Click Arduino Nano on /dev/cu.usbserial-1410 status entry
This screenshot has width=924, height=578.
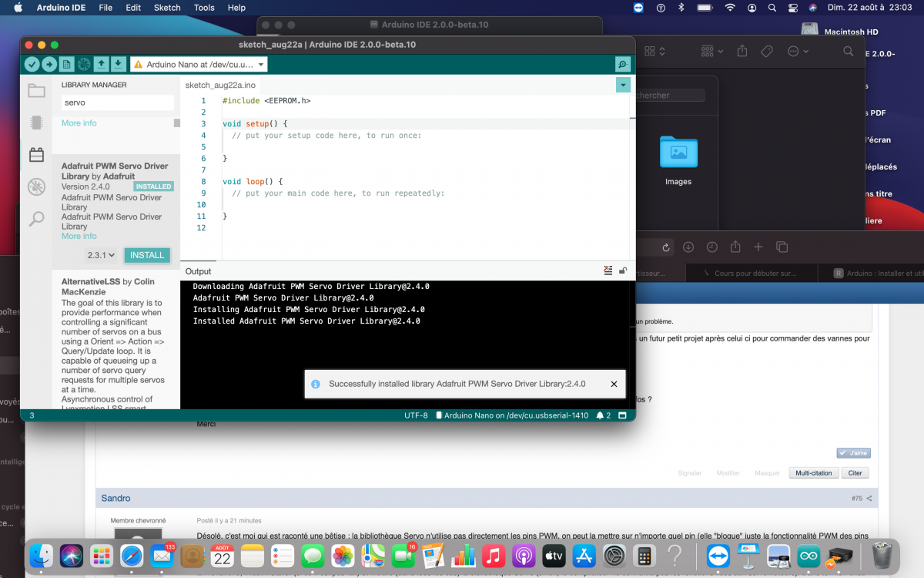512,415
